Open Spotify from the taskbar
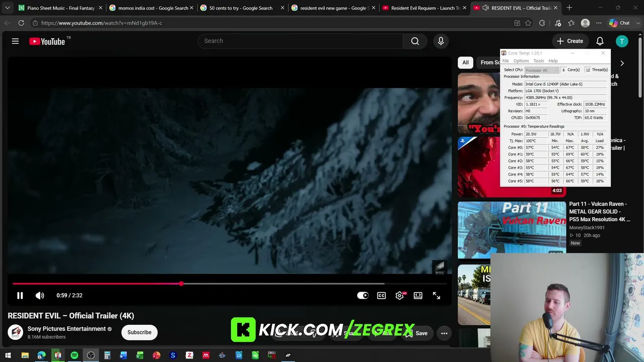Image resolution: width=644 pixels, height=362 pixels. (74, 356)
